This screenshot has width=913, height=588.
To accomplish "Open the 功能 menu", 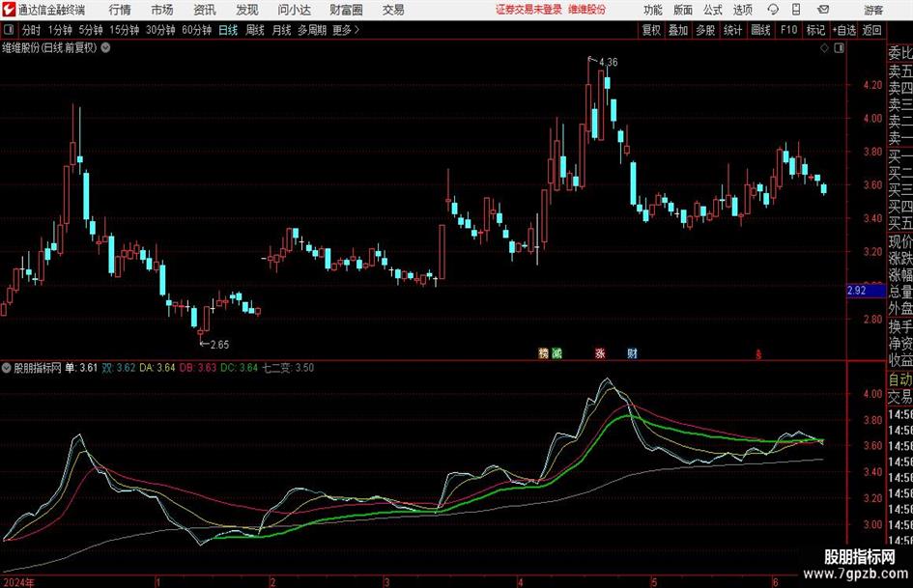I will click(x=653, y=10).
